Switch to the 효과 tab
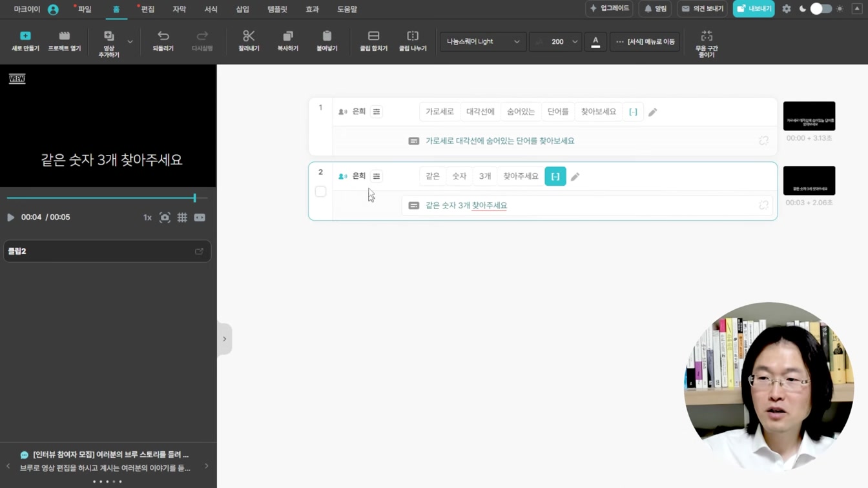 tap(313, 9)
